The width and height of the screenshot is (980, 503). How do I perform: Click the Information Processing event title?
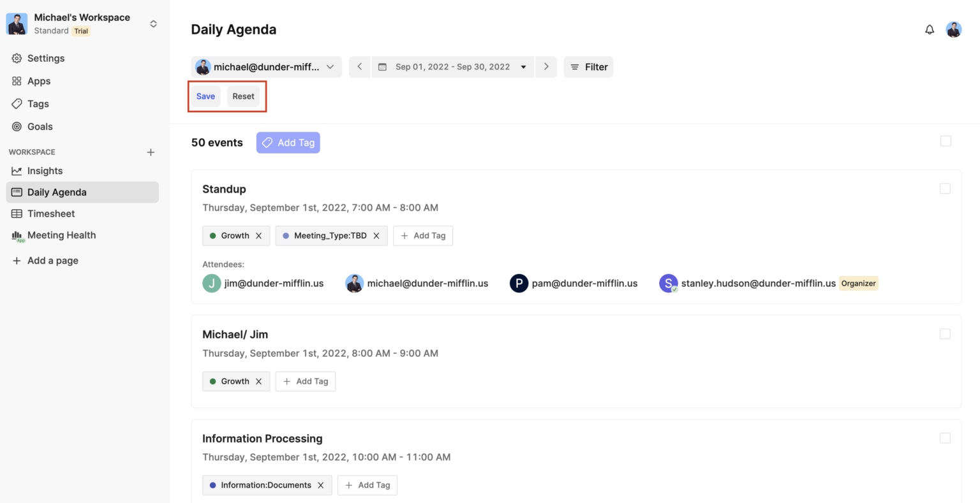point(262,439)
